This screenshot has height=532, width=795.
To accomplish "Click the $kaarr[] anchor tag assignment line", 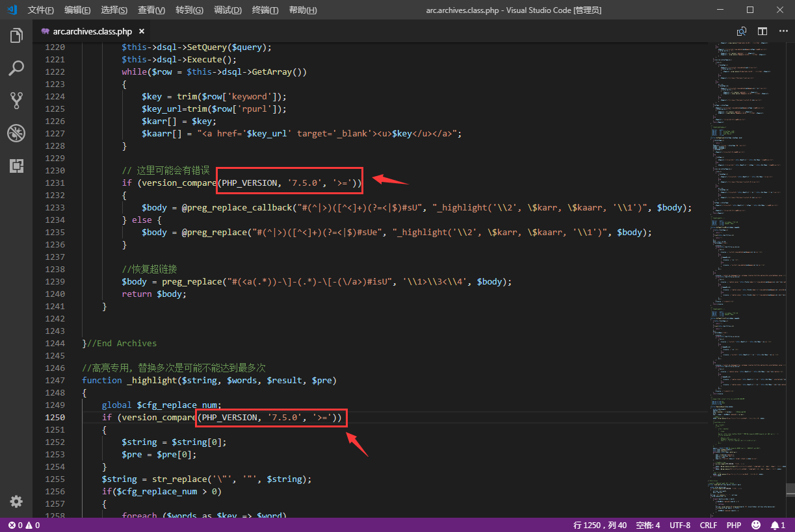I will point(302,134).
